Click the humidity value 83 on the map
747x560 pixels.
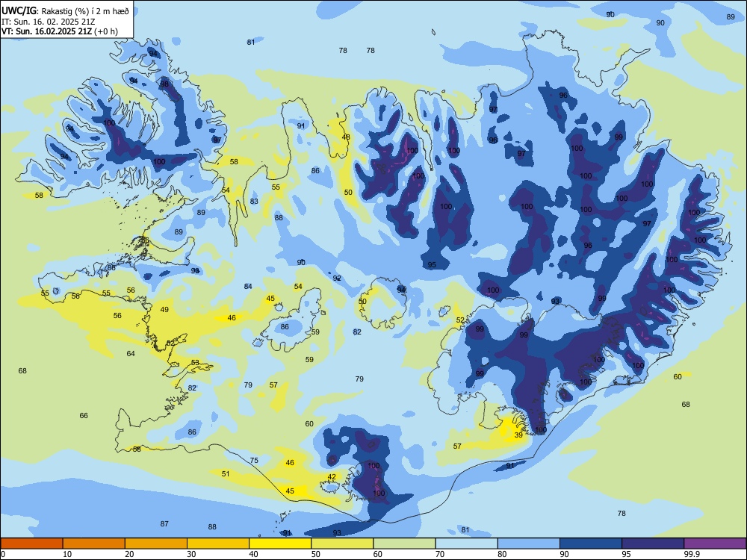[x=254, y=202]
